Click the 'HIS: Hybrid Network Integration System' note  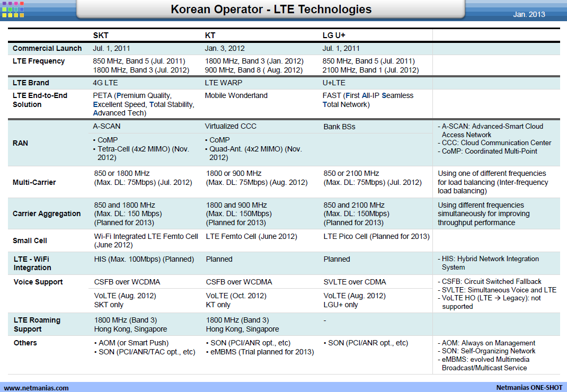[x=489, y=263]
